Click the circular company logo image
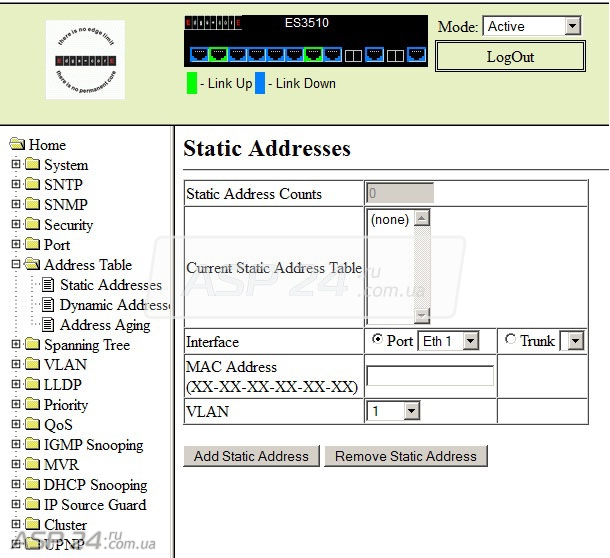The width and height of the screenshot is (610, 558). click(85, 60)
